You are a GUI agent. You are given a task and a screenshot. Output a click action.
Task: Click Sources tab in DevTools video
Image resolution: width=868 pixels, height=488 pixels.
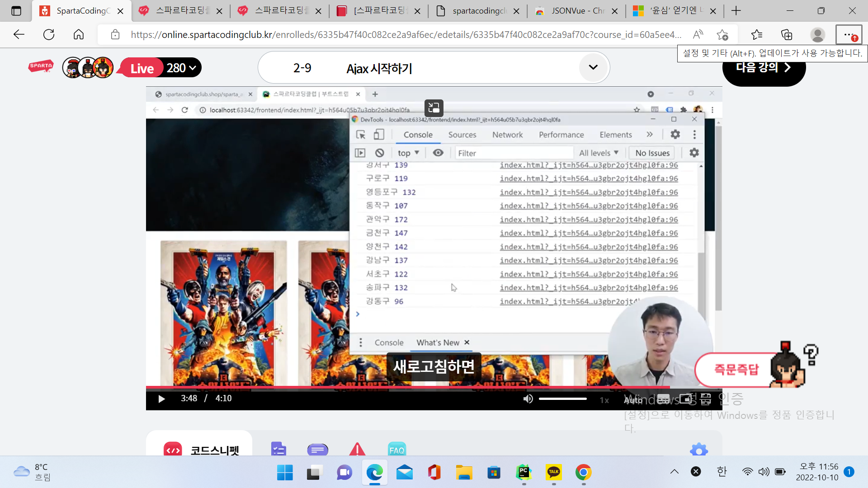pyautogui.click(x=462, y=135)
